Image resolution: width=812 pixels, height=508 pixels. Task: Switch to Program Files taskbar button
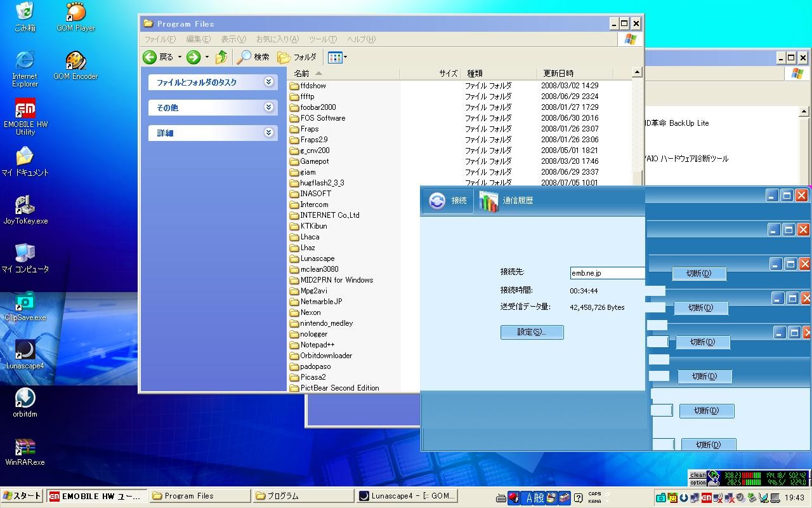coord(199,496)
